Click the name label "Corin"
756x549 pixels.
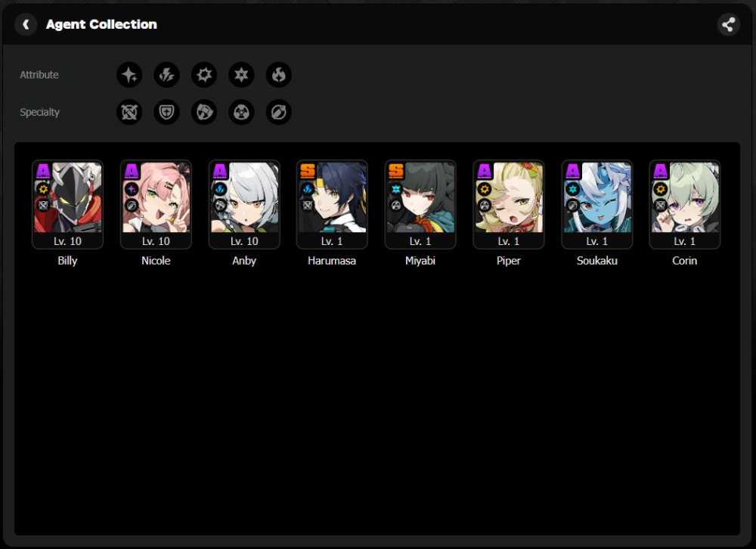coord(685,260)
